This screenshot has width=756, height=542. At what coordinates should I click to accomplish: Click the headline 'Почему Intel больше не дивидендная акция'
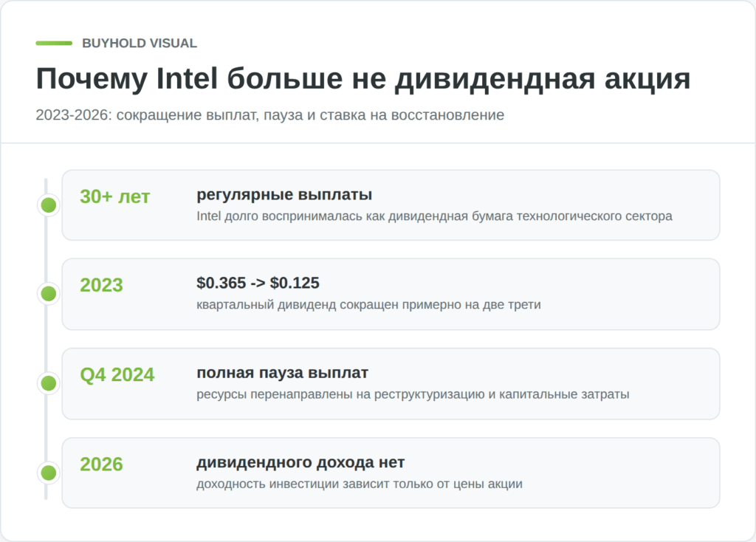(363, 78)
